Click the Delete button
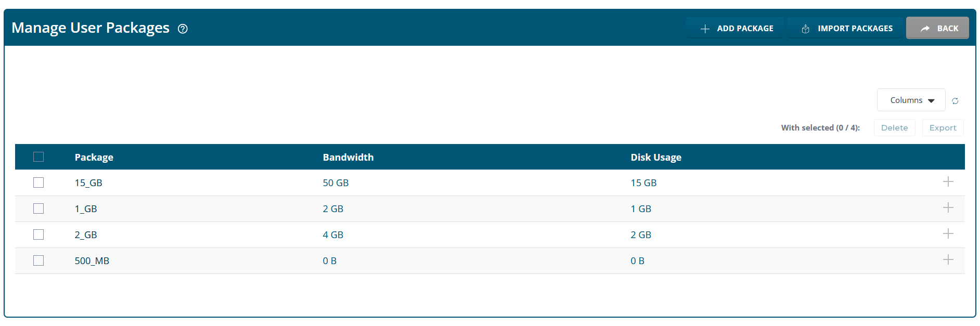The width and height of the screenshot is (980, 326). point(894,127)
